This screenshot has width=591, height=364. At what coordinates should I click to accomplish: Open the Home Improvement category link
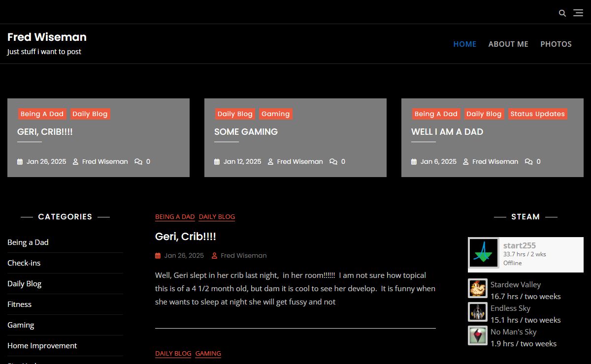42,345
